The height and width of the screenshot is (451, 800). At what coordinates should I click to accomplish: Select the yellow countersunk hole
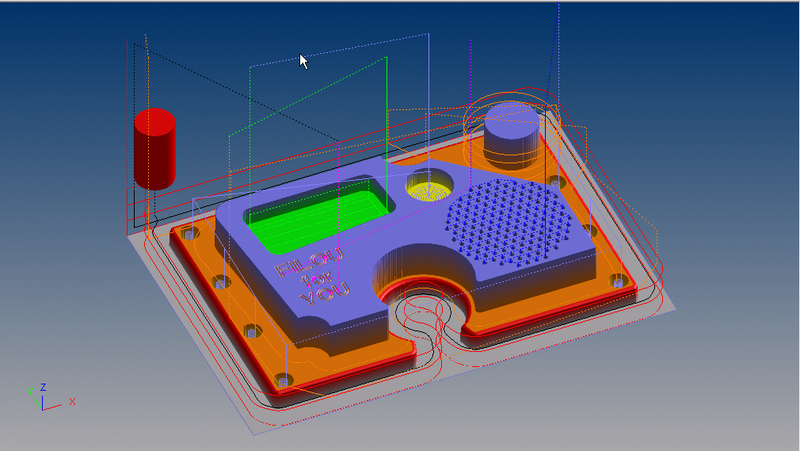click(430, 188)
